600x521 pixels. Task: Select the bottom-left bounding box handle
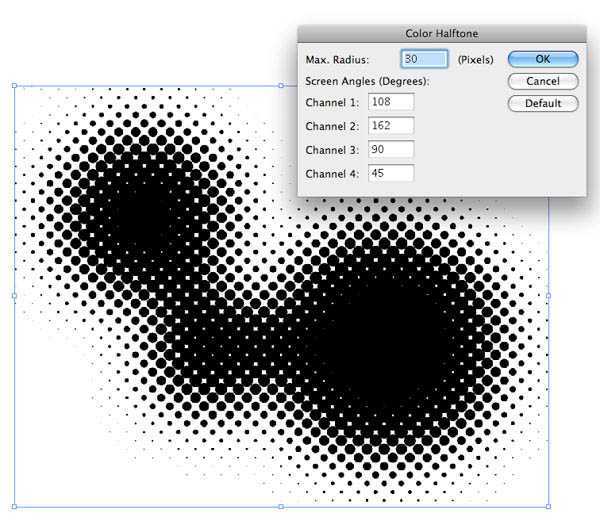click(x=15, y=506)
